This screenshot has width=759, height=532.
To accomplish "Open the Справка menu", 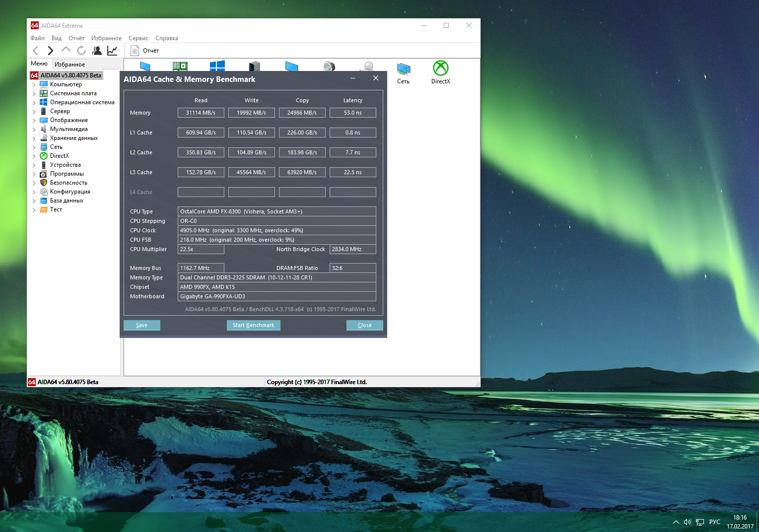I will (167, 38).
